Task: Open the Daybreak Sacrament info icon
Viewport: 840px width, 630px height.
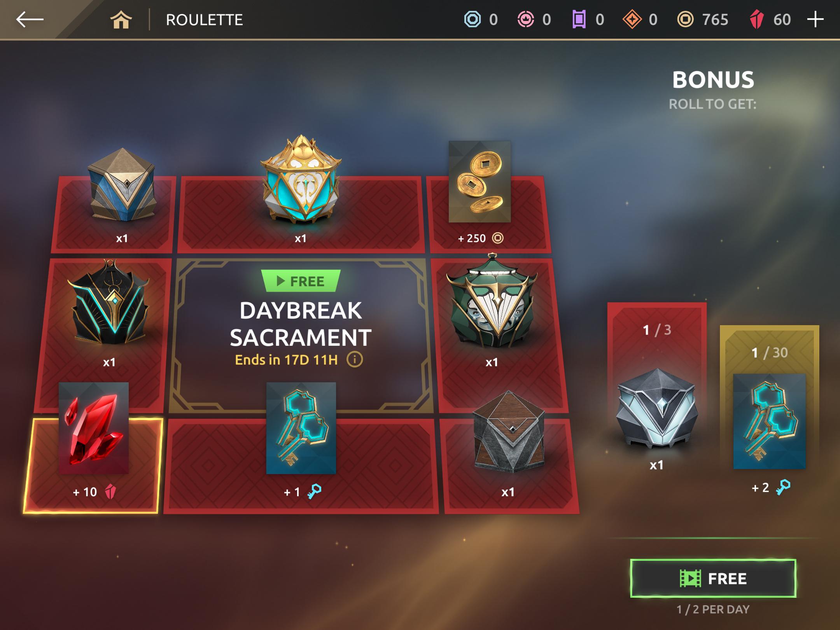Action: coord(355,360)
